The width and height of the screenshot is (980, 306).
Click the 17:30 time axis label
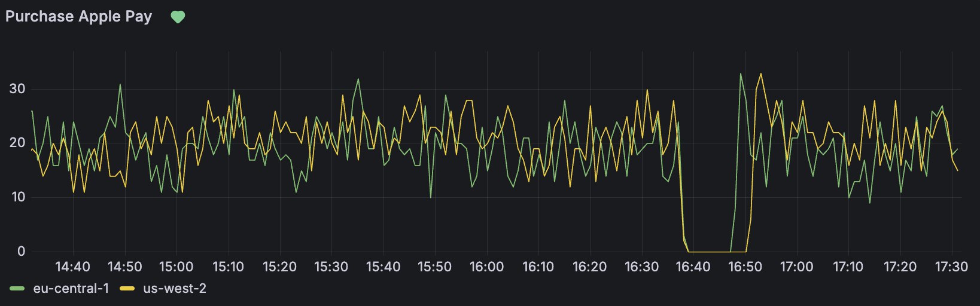(x=951, y=267)
